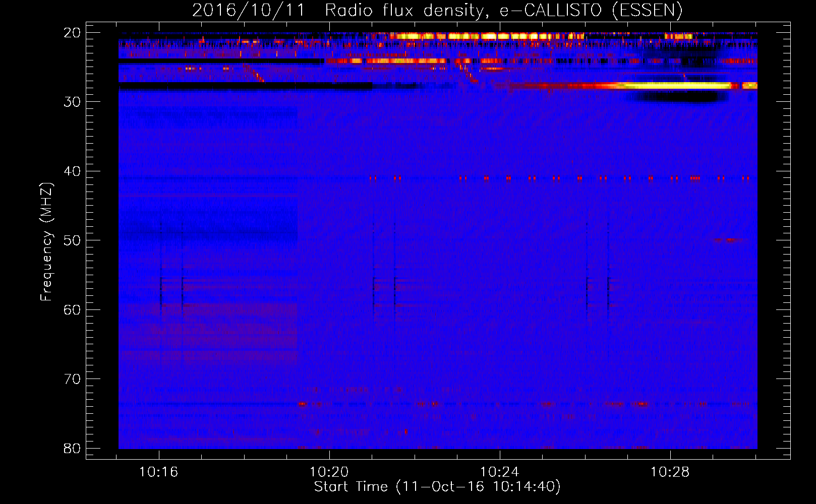
Task: Click the plot title 'Radio flux density, e-CALLISTO (ESSEN)'
Action: (x=503, y=10)
